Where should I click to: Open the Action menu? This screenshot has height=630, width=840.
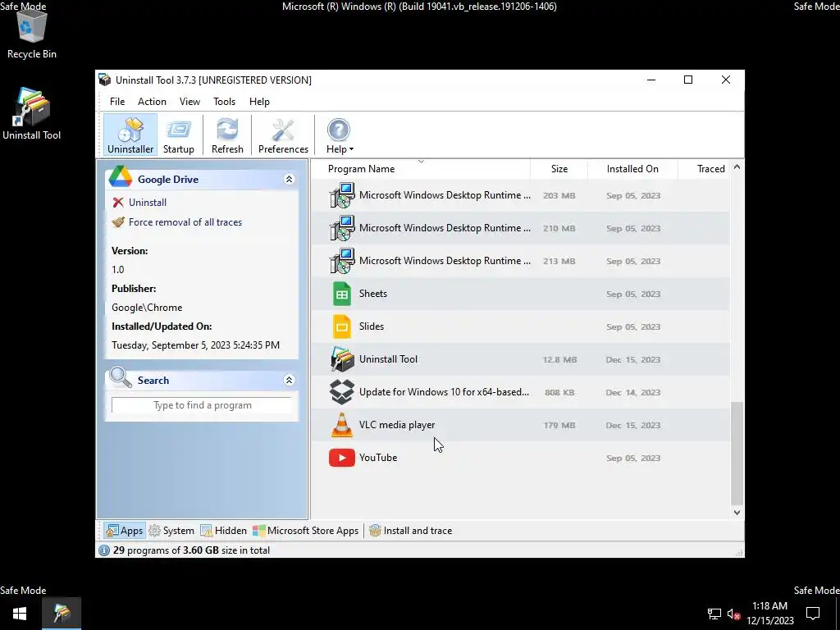(x=152, y=101)
